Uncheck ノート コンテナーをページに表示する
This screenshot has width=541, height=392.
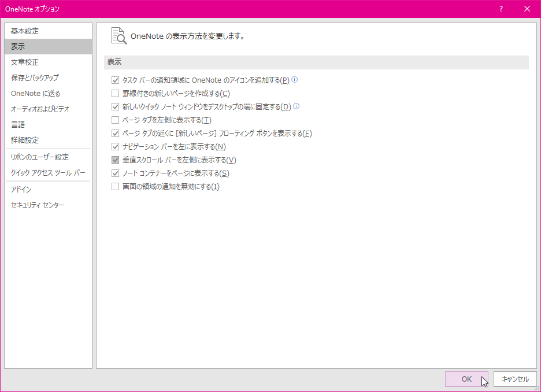point(115,173)
